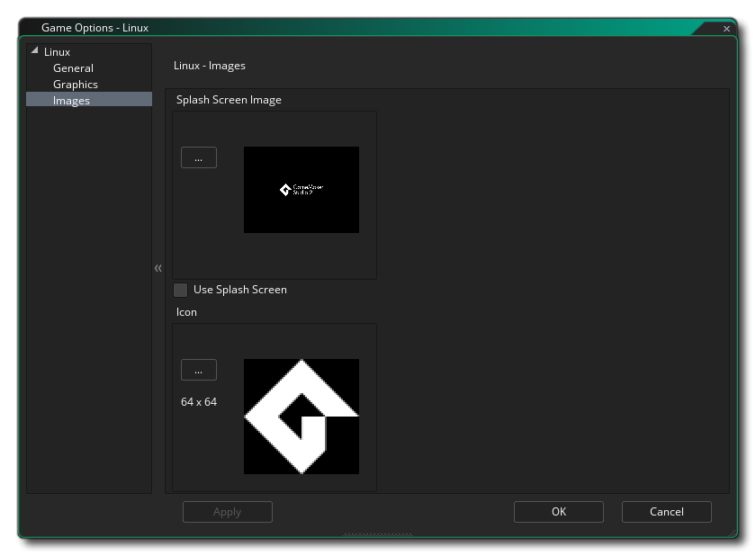Apply the current game option changes
Screen dimensions: 756x556
(x=228, y=511)
